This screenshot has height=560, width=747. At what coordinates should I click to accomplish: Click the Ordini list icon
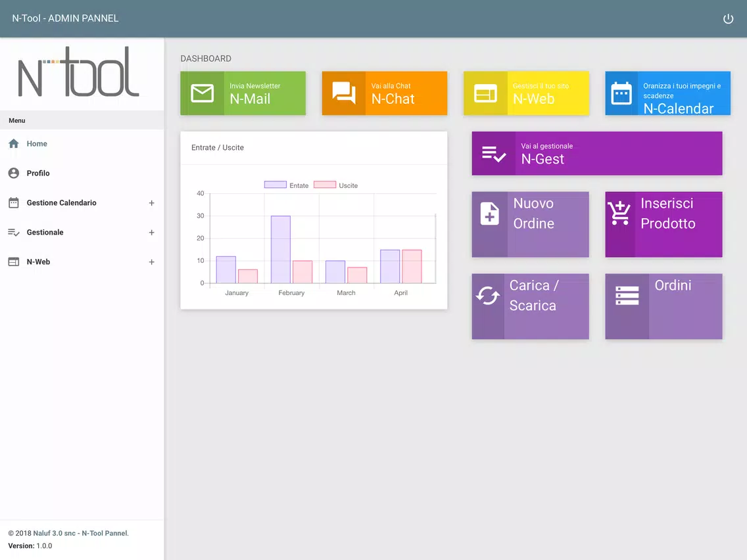tap(627, 296)
